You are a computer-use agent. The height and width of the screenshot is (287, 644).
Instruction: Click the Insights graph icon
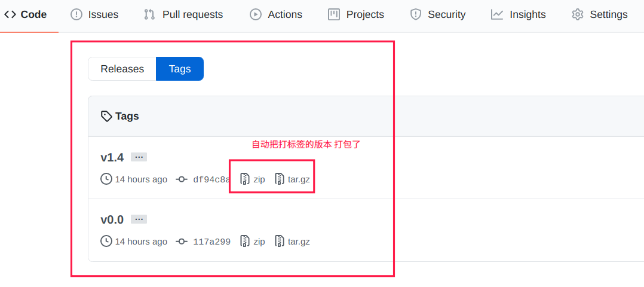click(497, 15)
